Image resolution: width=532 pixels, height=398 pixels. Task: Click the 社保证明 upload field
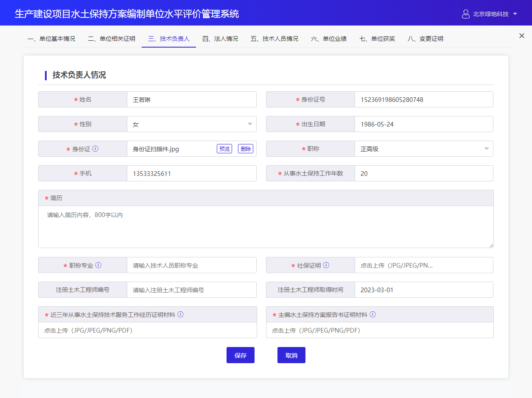[x=424, y=265]
